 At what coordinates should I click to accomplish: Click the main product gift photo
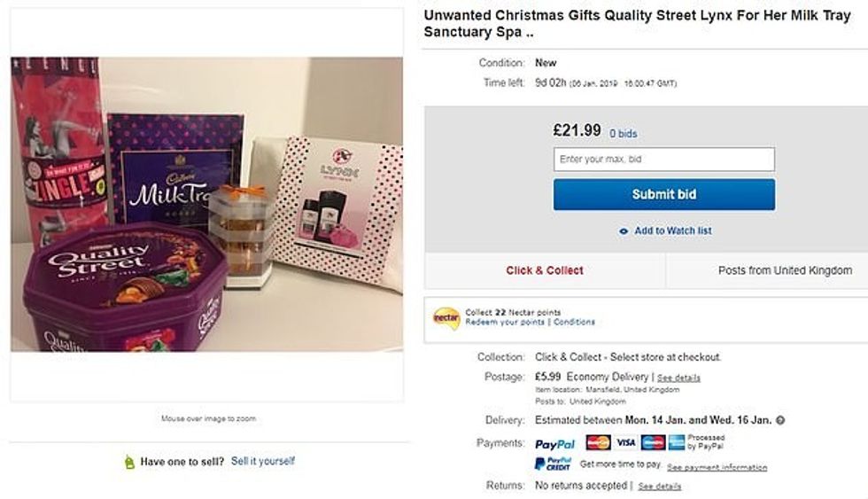(x=206, y=205)
